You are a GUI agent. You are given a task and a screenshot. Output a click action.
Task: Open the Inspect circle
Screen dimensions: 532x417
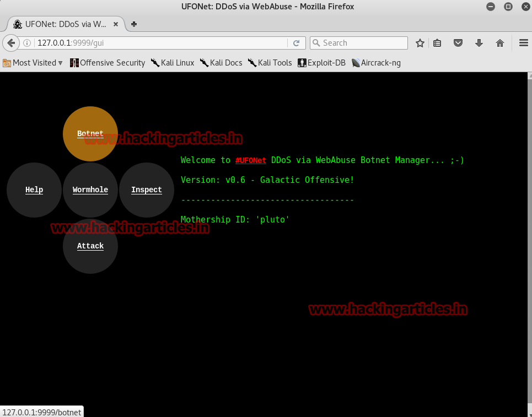(147, 190)
